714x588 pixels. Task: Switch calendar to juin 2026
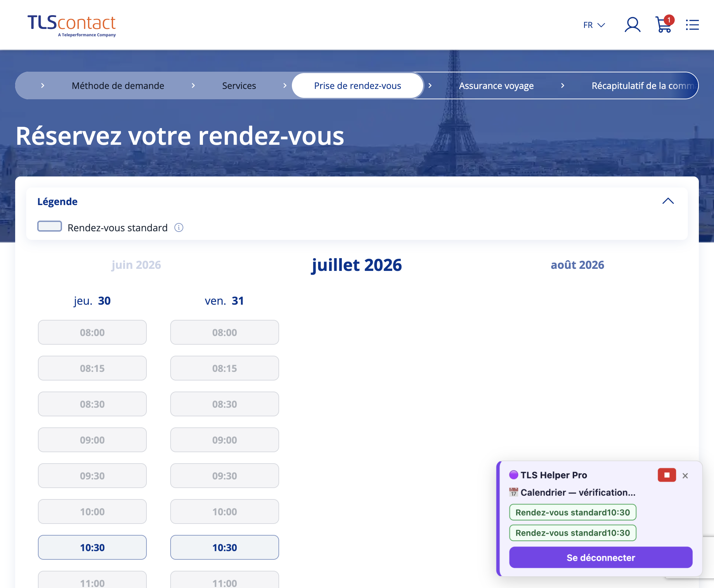[136, 265]
